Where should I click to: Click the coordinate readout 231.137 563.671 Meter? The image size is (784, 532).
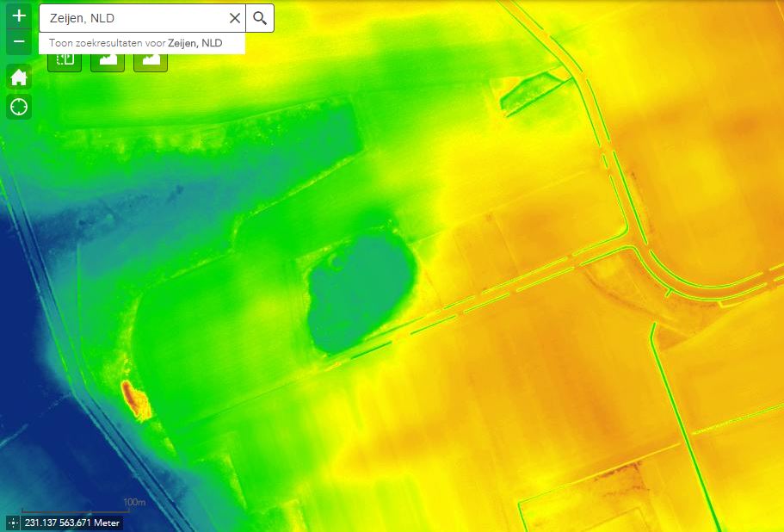click(x=72, y=523)
